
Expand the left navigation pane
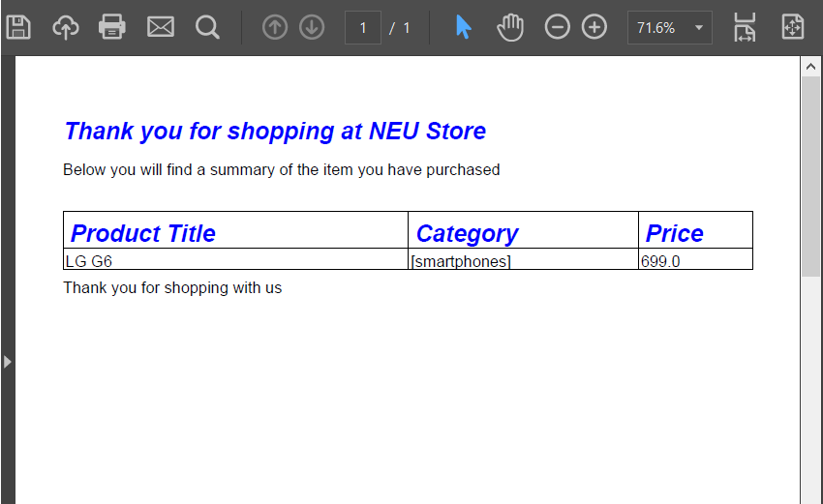[x=8, y=361]
